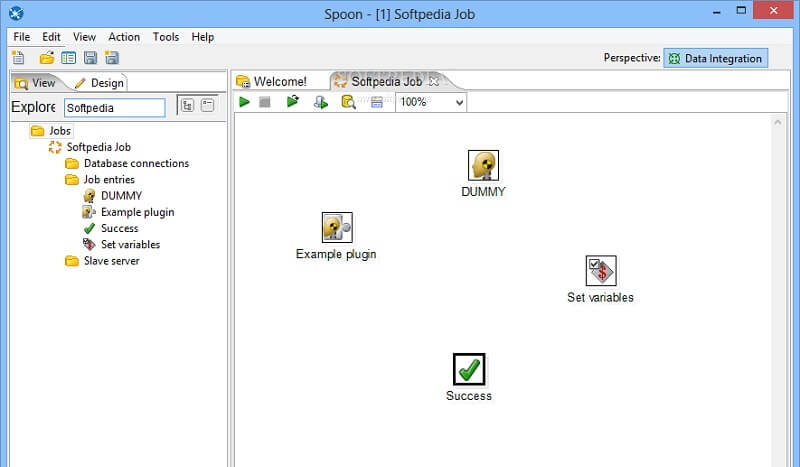Click the Explorer search field containing Softpedia
Screen dimensions: 800x467
(x=115, y=108)
